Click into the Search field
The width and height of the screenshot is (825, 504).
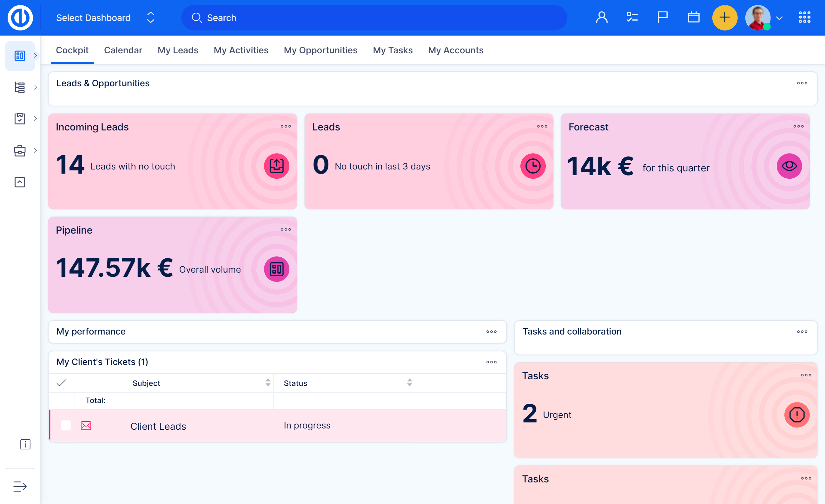click(373, 18)
